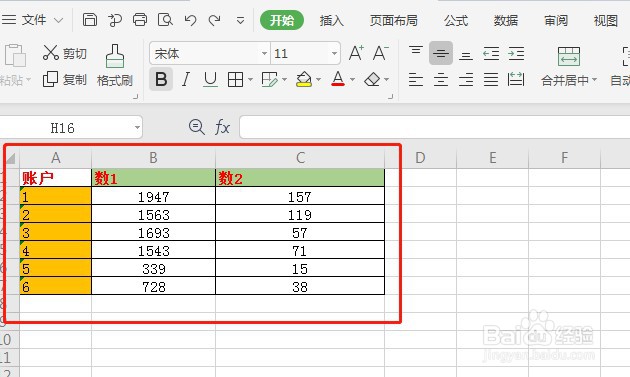Click the increase indent icon
The height and width of the screenshot is (377, 630).
516,53
